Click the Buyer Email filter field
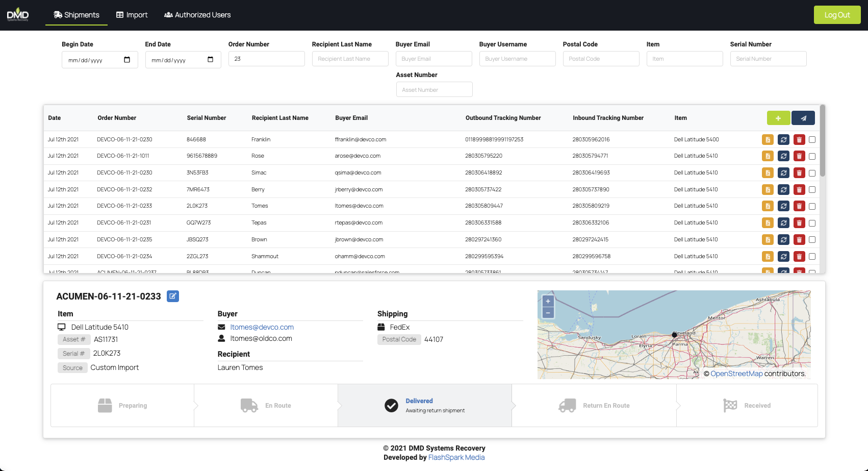 pos(433,59)
